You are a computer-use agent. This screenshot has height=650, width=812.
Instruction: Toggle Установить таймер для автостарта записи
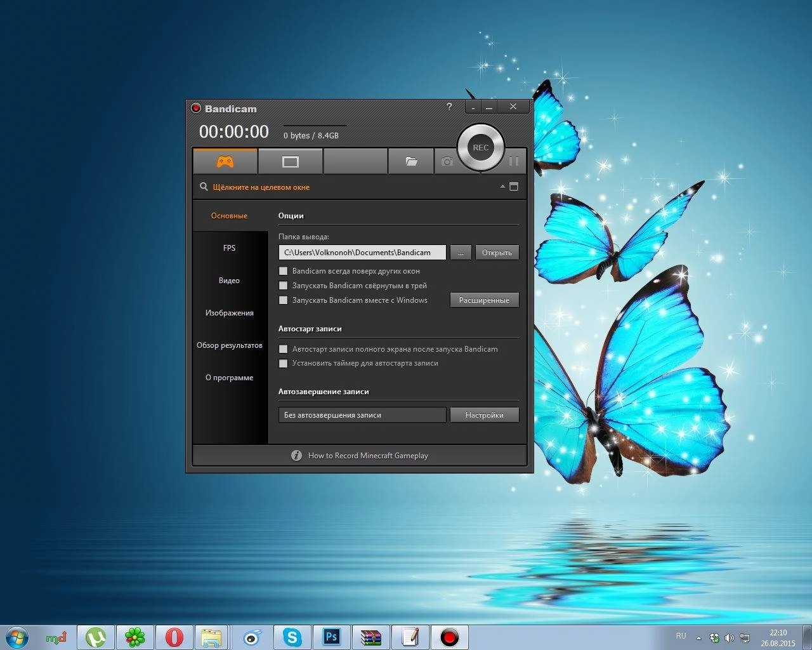[284, 364]
